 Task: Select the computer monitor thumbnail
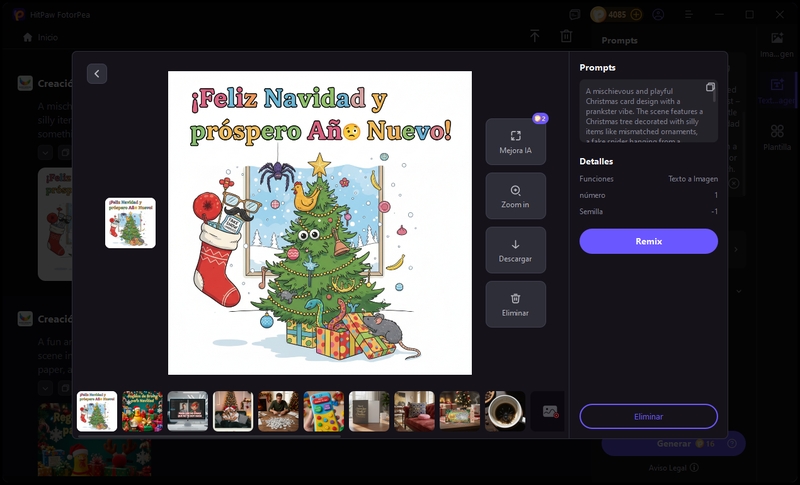(x=188, y=411)
